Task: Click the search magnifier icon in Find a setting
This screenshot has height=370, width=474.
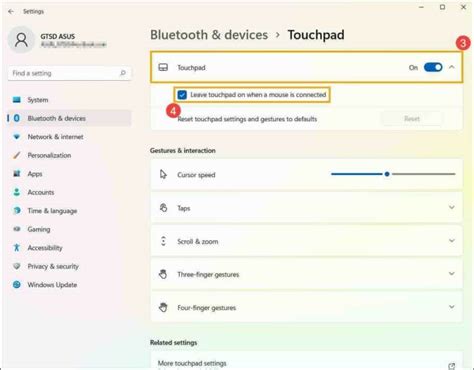Action: [123, 73]
